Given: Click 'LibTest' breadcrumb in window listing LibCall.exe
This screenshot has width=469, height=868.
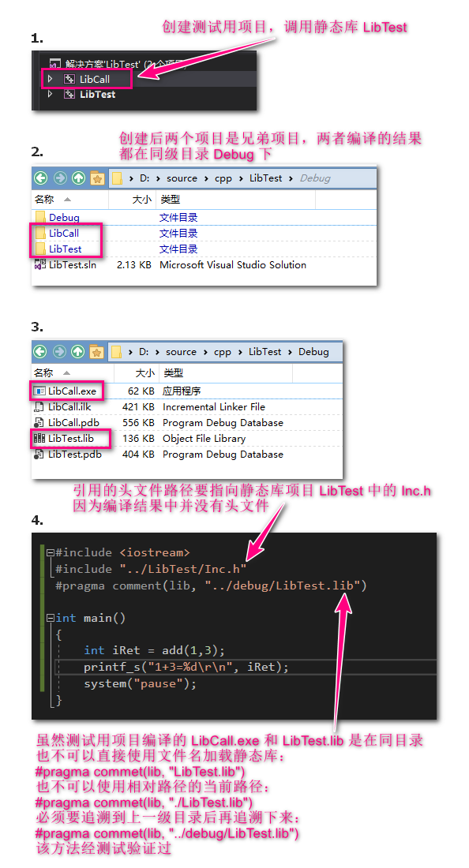Looking at the screenshot, I should (265, 352).
